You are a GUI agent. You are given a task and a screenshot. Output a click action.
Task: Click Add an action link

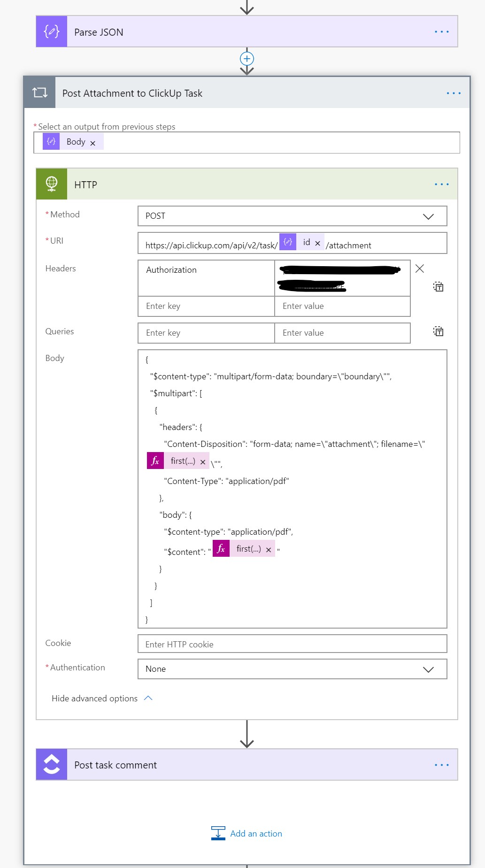click(256, 834)
